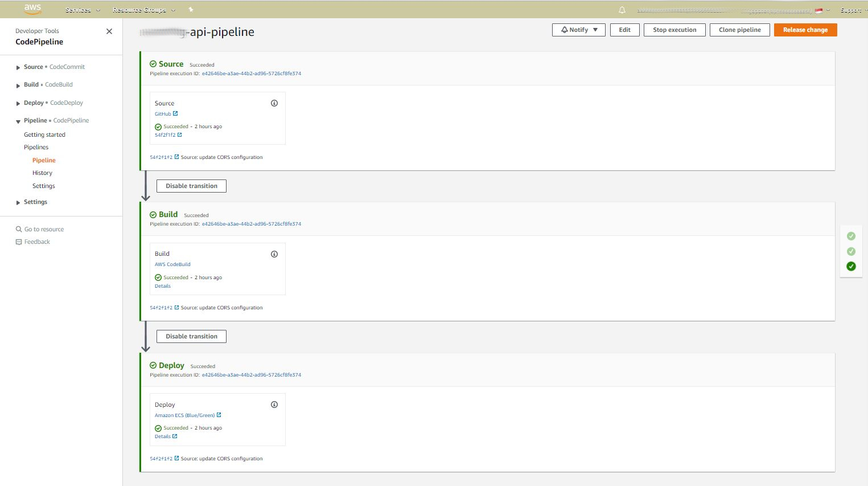Click the Build stage succeeded check icon
The image size is (868, 486).
[x=153, y=215]
